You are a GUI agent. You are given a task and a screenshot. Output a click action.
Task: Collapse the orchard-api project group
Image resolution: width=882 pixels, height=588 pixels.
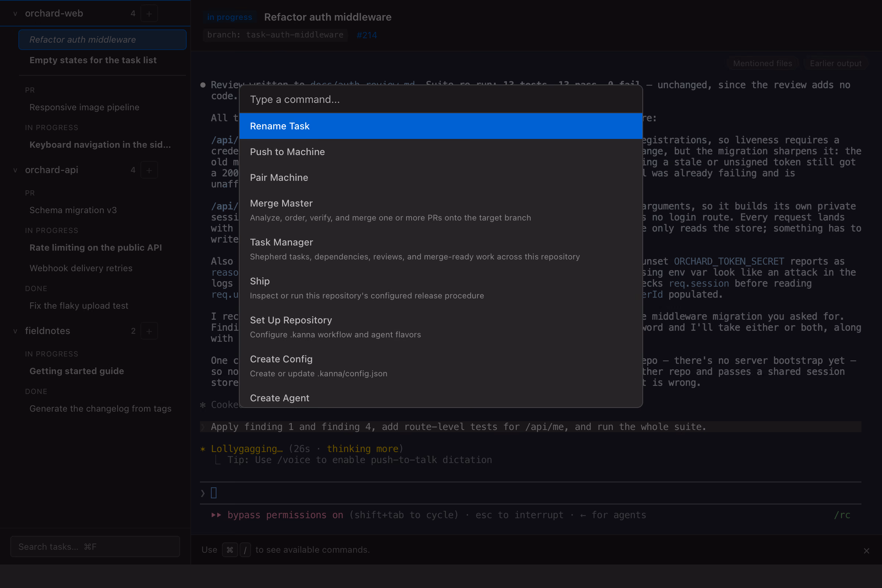[15, 170]
